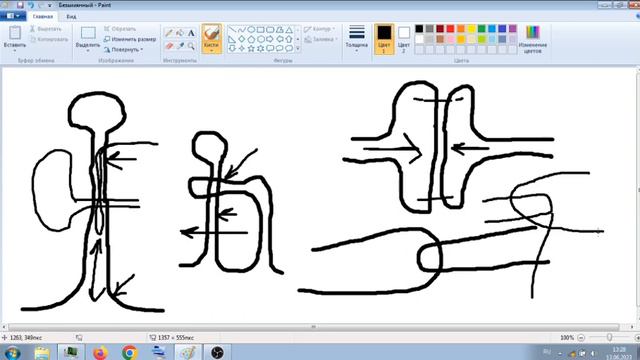Click the Save icon in title bar
The height and width of the screenshot is (360, 640).
pos(20,5)
